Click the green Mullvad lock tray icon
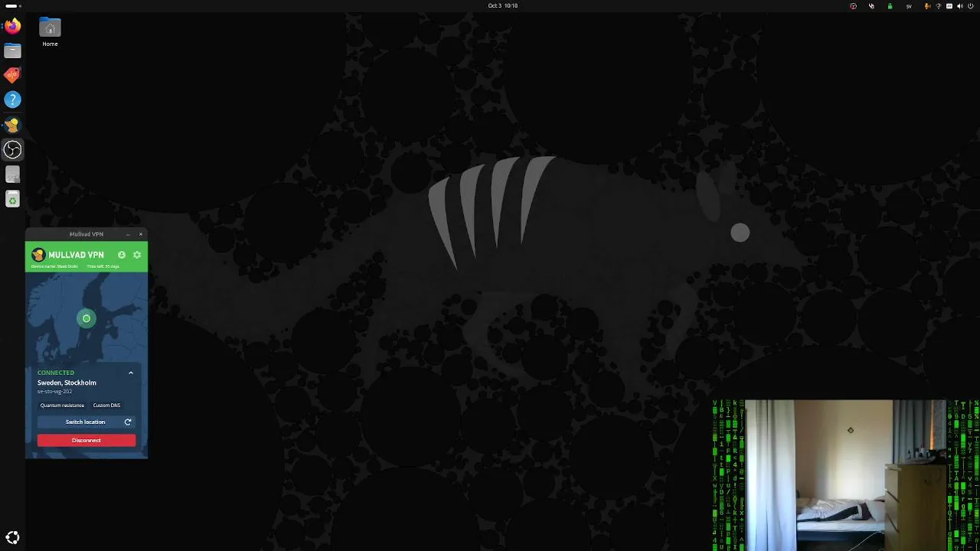Image resolution: width=980 pixels, height=551 pixels. [890, 5]
